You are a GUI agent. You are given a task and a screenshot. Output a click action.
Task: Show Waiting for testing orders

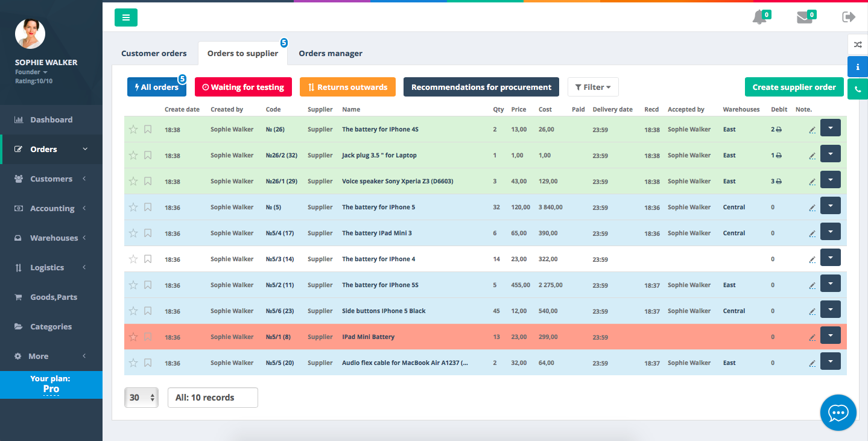click(243, 87)
